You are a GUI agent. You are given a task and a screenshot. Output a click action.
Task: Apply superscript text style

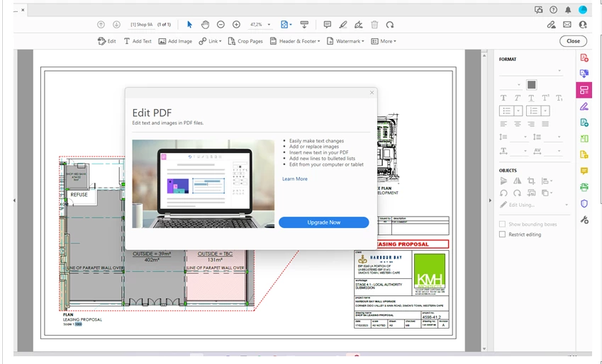tap(545, 98)
